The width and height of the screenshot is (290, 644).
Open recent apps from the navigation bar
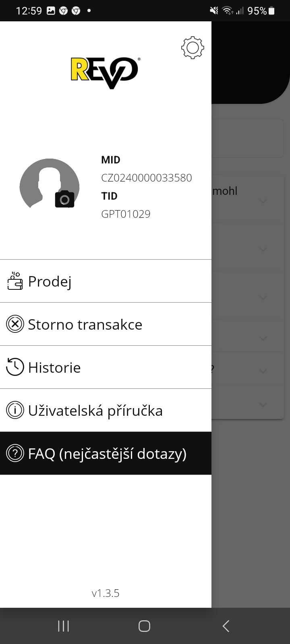[x=63, y=626]
